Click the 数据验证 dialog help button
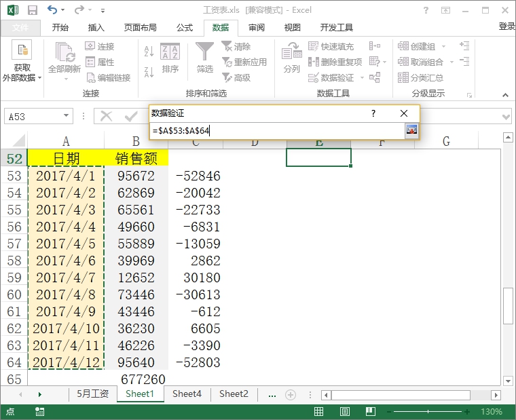 (373, 113)
